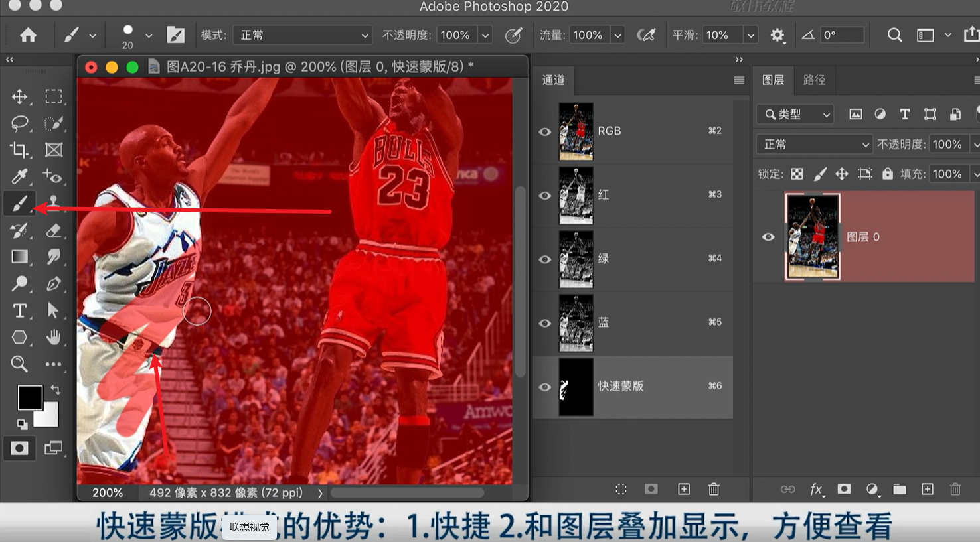This screenshot has height=542, width=980.
Task: Open blending 模式 正常 dropdown in options
Action: [303, 35]
